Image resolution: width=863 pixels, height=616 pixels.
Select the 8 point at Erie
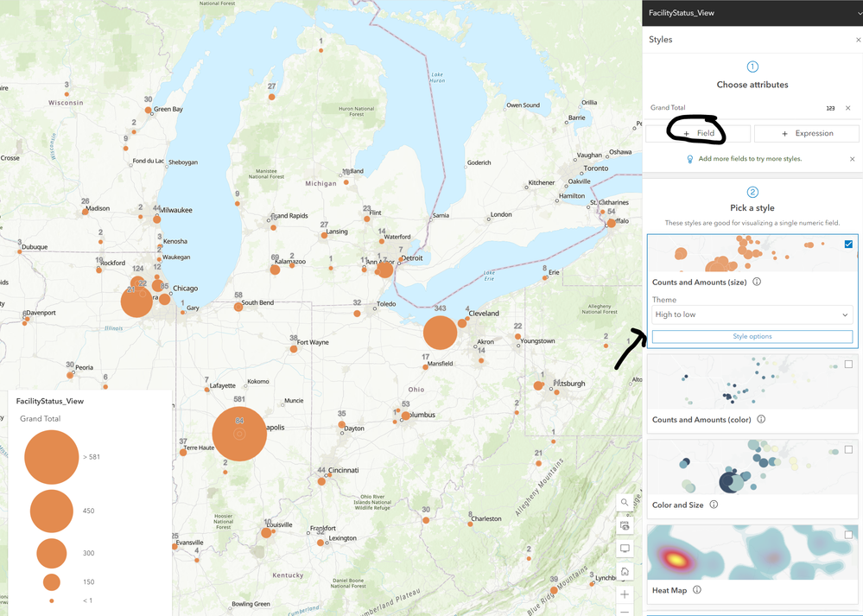point(545,277)
